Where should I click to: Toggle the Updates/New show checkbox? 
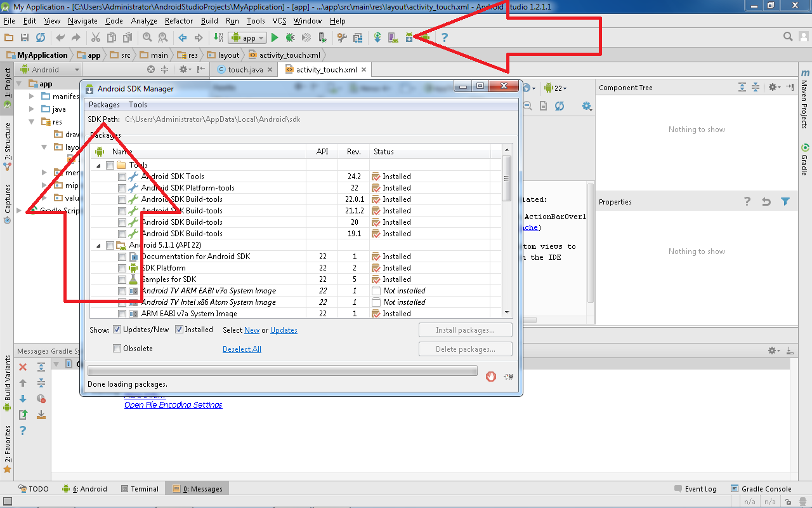[x=117, y=330]
